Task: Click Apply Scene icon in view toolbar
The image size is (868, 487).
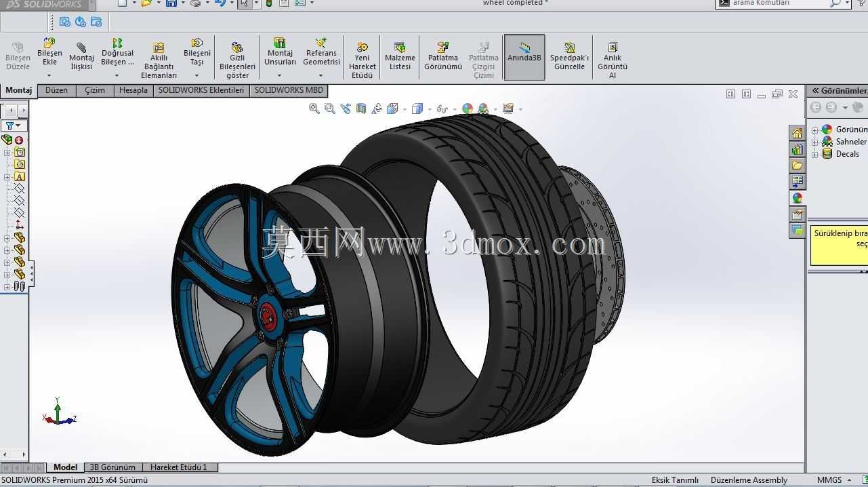Action: pyautogui.click(x=483, y=109)
